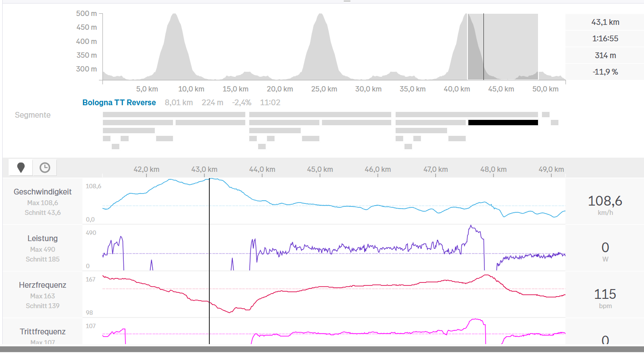Select the Trittfrequenz chart label
Screen dimensions: 644x353
tap(43, 332)
